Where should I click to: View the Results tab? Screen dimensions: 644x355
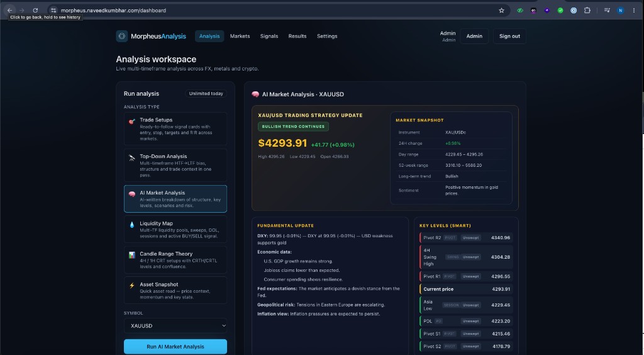297,36
